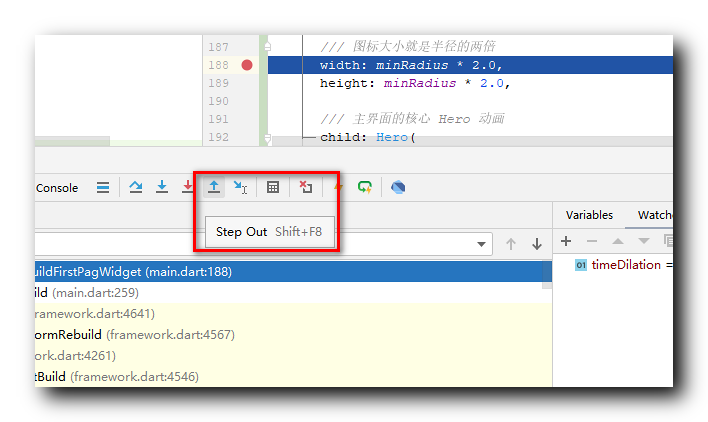Screen dimensions: 708x422
Task: Click the 'child: Hero(' code line
Action: coord(367,137)
